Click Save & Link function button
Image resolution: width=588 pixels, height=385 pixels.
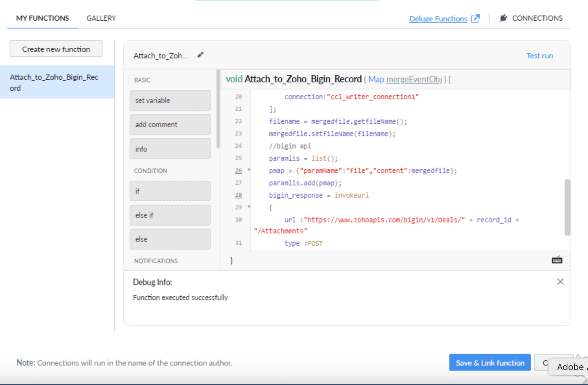[490, 363]
